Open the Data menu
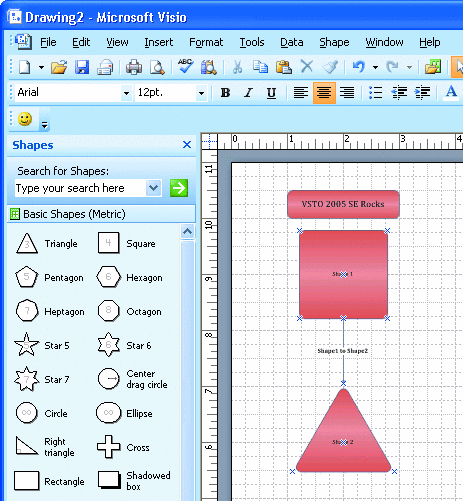Image resolution: width=463 pixels, height=501 pixels. [x=292, y=42]
